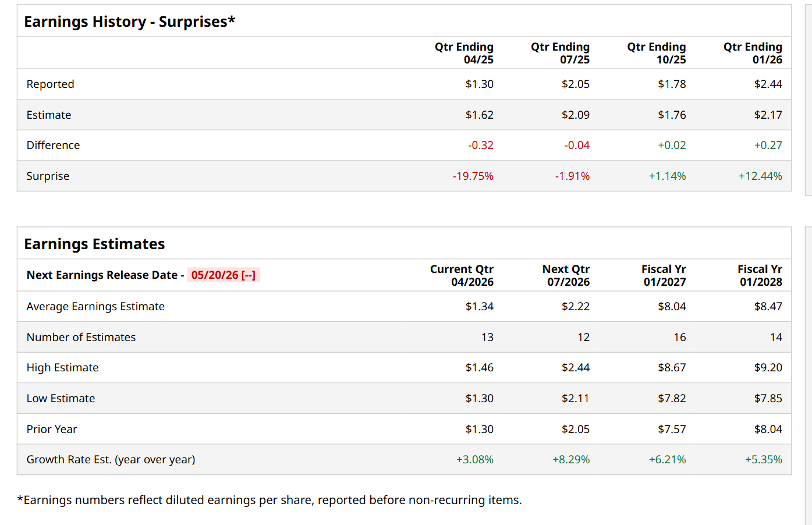This screenshot has width=812, height=525.
Task: Click the next earnings release date 05/20/26 badge
Action: (223, 275)
